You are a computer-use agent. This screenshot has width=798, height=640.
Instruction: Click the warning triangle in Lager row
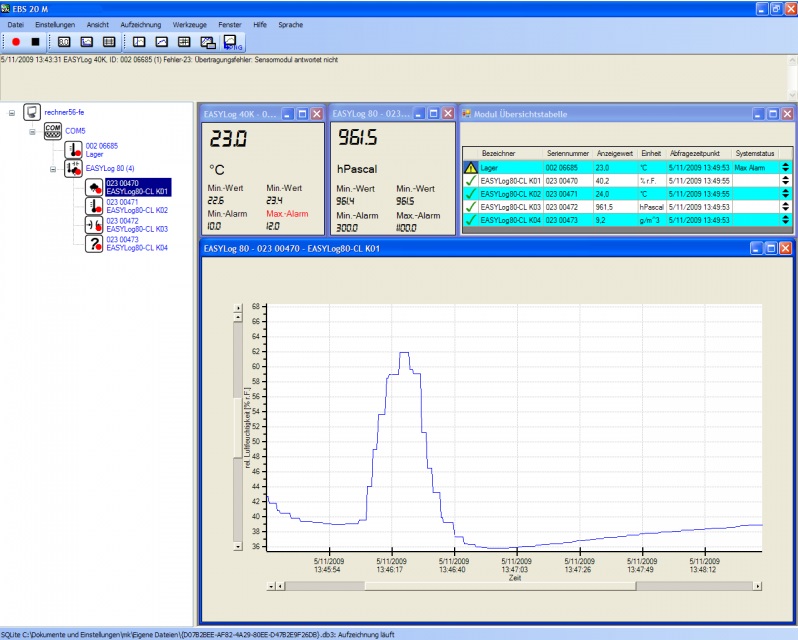pos(471,167)
